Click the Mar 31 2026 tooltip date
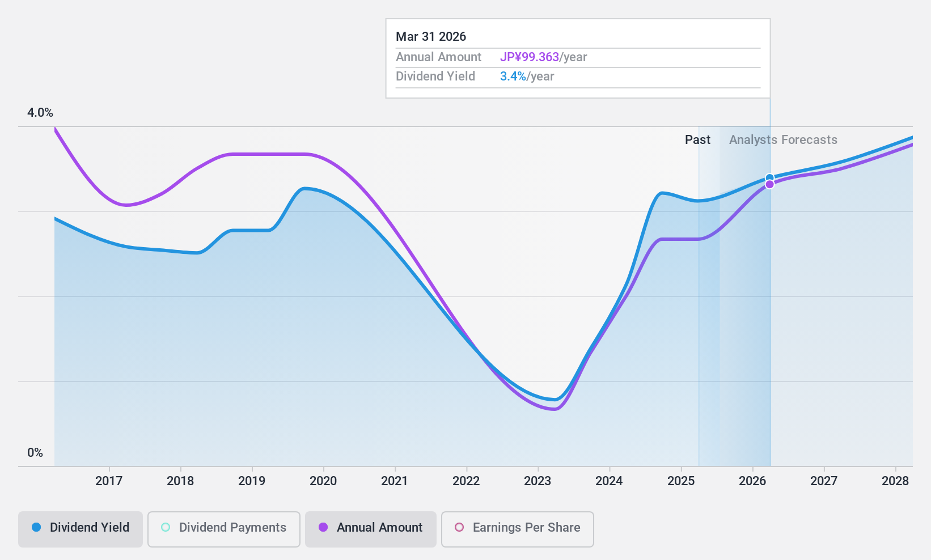Screen dimensions: 931x560 point(431,37)
